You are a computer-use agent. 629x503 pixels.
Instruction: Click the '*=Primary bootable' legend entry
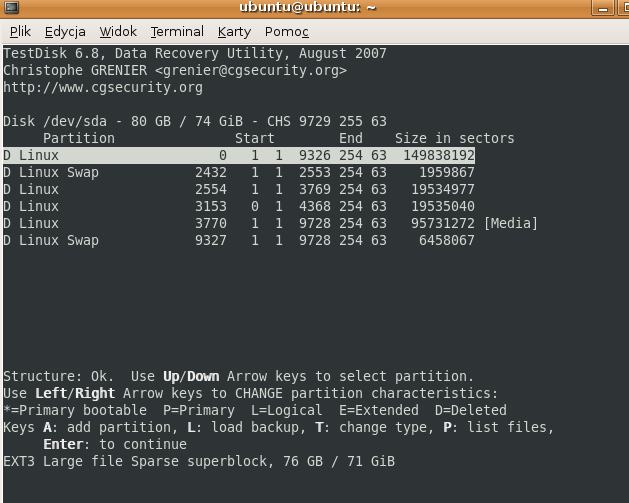tap(75, 410)
